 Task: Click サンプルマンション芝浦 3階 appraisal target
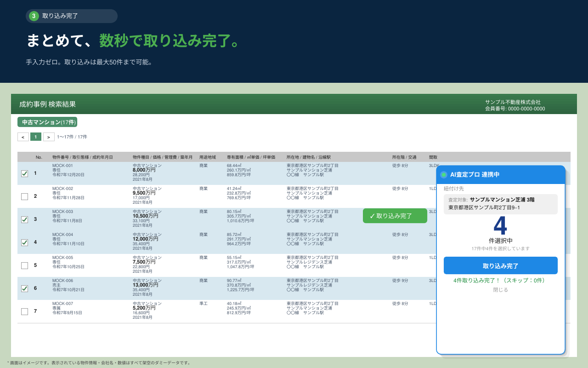coord(502,200)
